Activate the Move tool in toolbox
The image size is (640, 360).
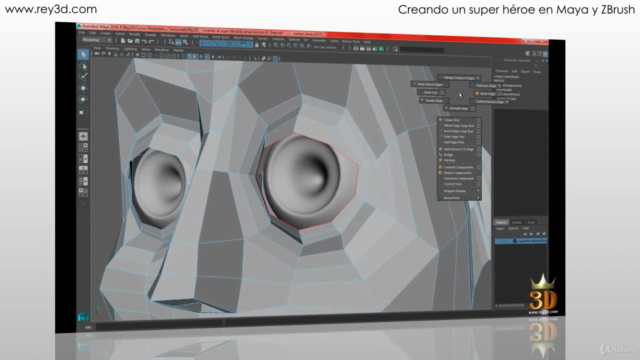tap(83, 88)
